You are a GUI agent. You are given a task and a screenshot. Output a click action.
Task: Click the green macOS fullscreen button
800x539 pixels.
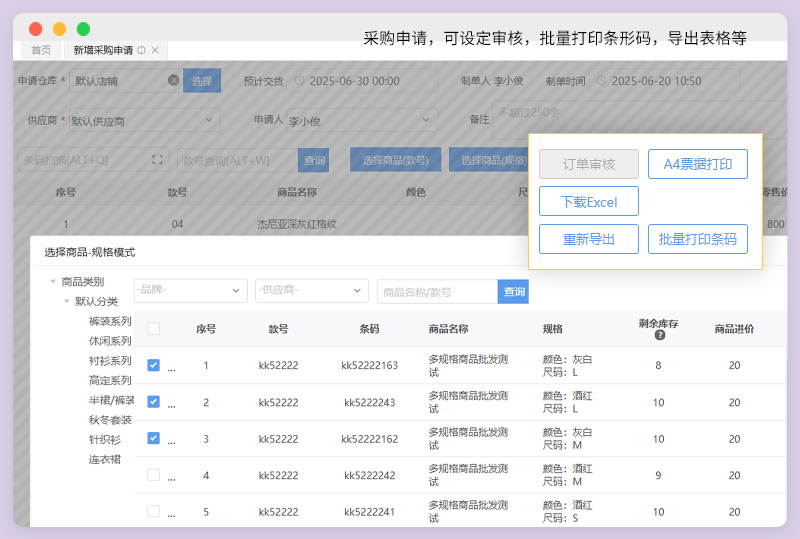pos(83,29)
